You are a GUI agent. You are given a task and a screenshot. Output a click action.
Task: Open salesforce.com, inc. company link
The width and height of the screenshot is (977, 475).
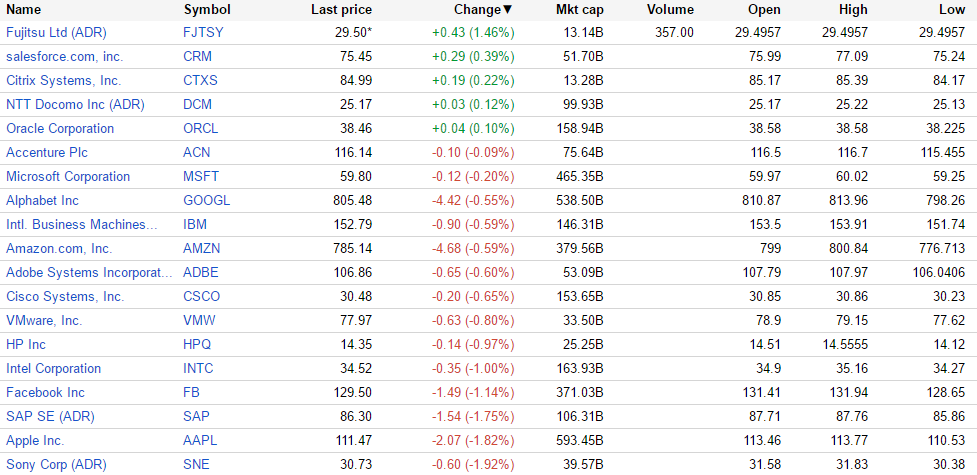[64, 56]
